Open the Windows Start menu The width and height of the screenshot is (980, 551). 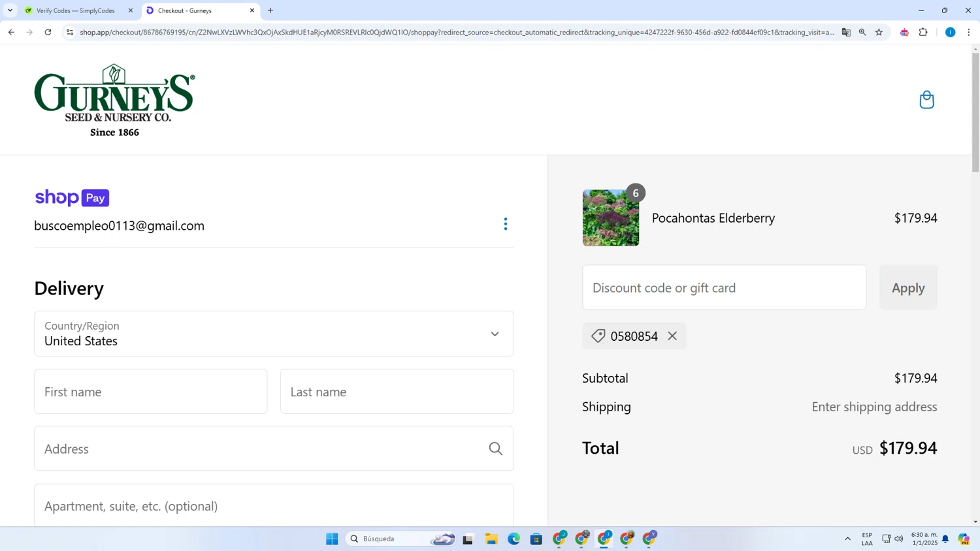332,539
